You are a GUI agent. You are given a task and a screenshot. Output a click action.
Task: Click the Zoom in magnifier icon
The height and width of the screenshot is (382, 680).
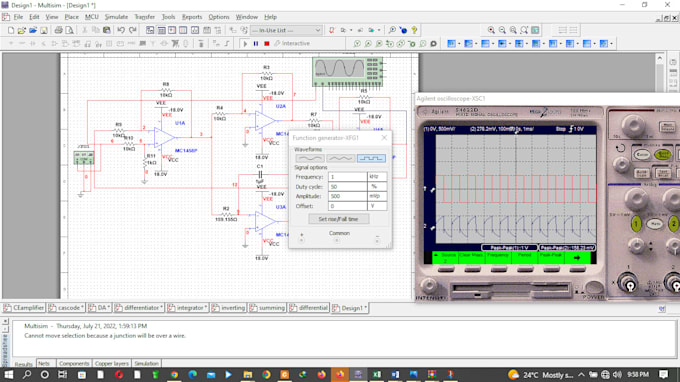tap(491, 30)
